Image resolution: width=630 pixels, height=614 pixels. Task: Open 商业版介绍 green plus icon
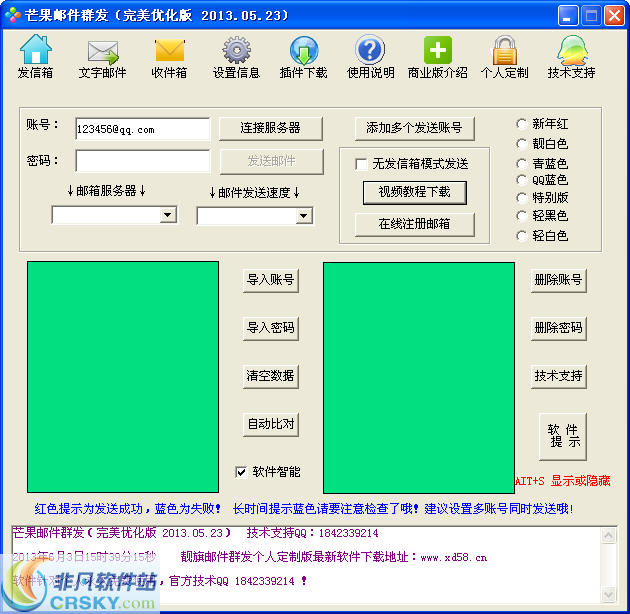[438, 50]
